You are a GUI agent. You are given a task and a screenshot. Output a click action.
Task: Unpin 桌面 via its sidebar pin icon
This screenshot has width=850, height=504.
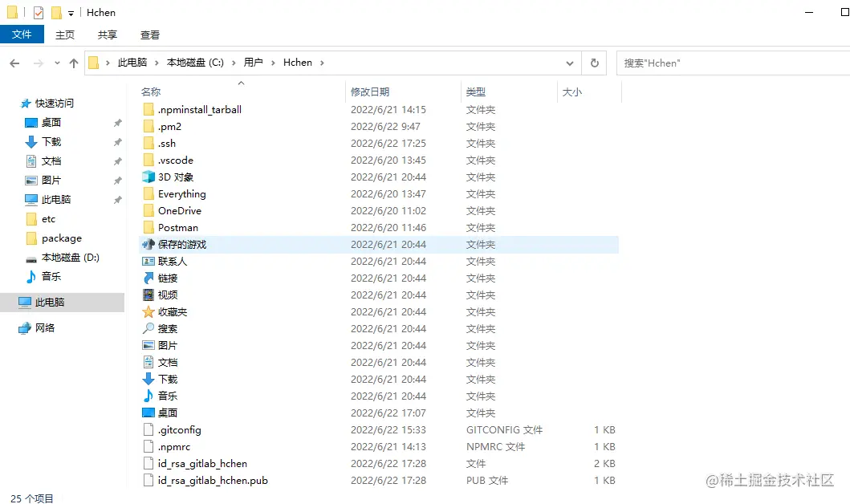(118, 123)
